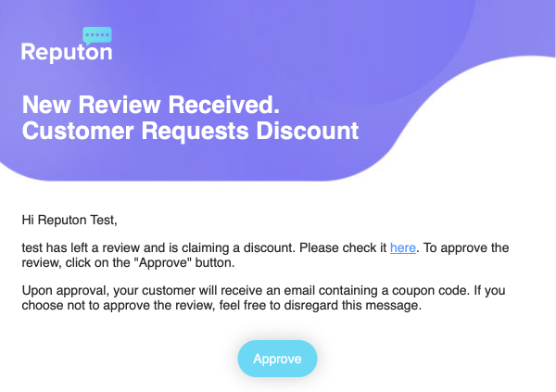Click the "Customer Requests Discount" headline line

click(190, 131)
